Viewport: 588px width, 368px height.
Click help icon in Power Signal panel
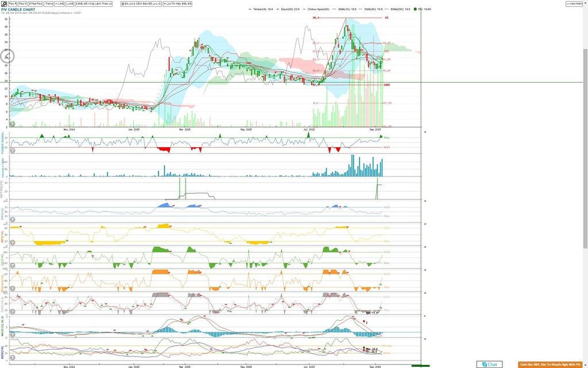13,151
